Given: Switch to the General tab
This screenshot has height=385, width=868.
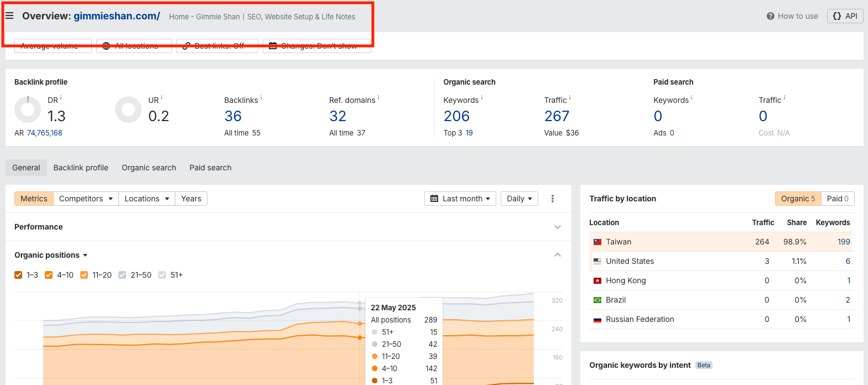Looking at the screenshot, I should coord(26,168).
